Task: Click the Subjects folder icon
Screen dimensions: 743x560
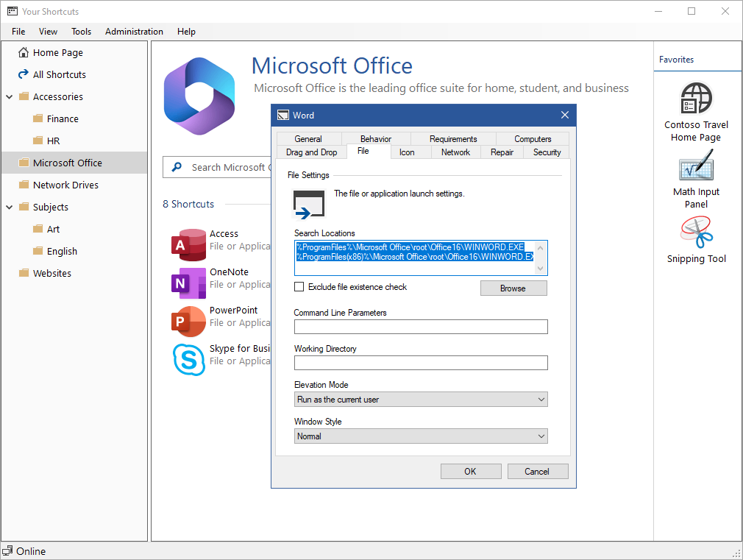Action: point(24,207)
